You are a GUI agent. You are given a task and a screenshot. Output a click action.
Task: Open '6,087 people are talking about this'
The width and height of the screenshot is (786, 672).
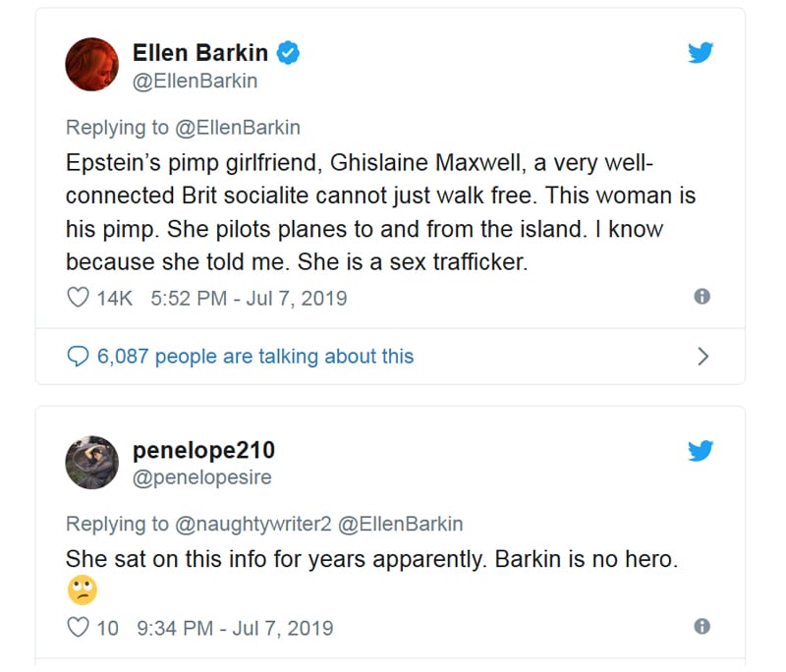pyautogui.click(x=254, y=357)
